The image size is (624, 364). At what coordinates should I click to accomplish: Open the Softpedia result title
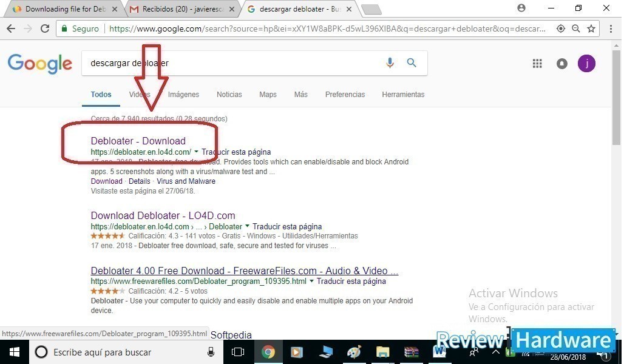pyautogui.click(x=231, y=335)
